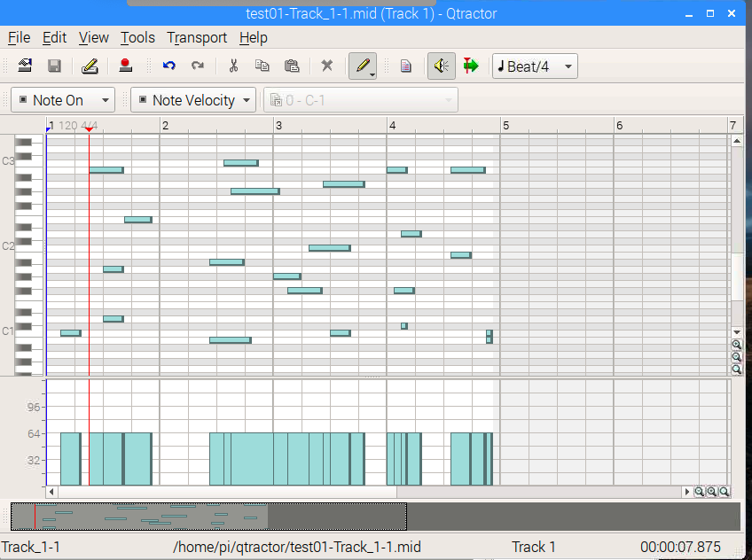Open the Transport menu
The image size is (752, 560).
[x=197, y=37]
